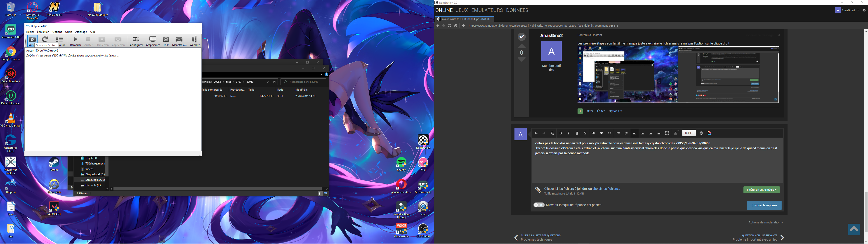Image resolution: width=868 pixels, height=244 pixels.
Task: Click the remove formatting icon
Action: point(552,133)
